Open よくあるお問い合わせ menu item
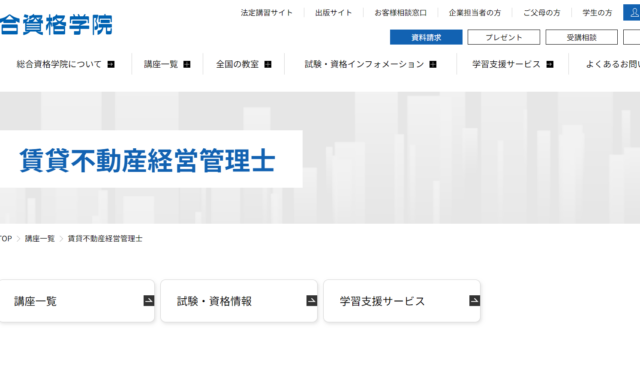Image resolution: width=640 pixels, height=384 pixels. pos(613,64)
